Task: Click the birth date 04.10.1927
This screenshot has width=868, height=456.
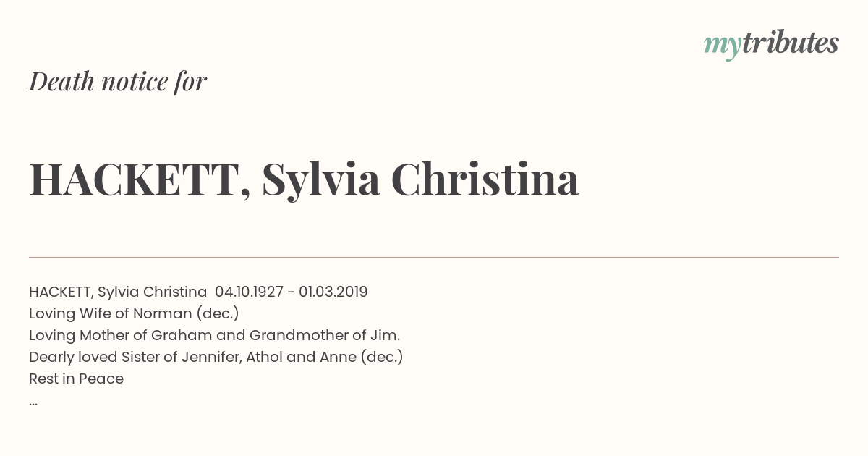Action: pyautogui.click(x=250, y=292)
